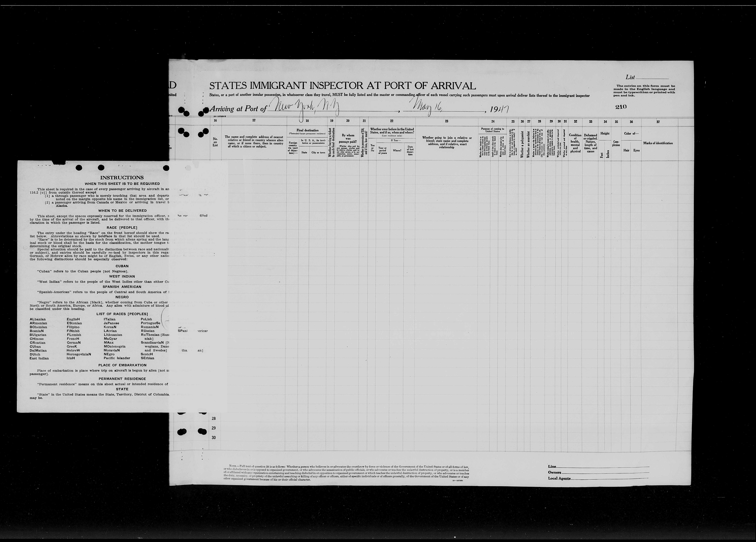Click the 'No. on List' column header

coord(215,142)
